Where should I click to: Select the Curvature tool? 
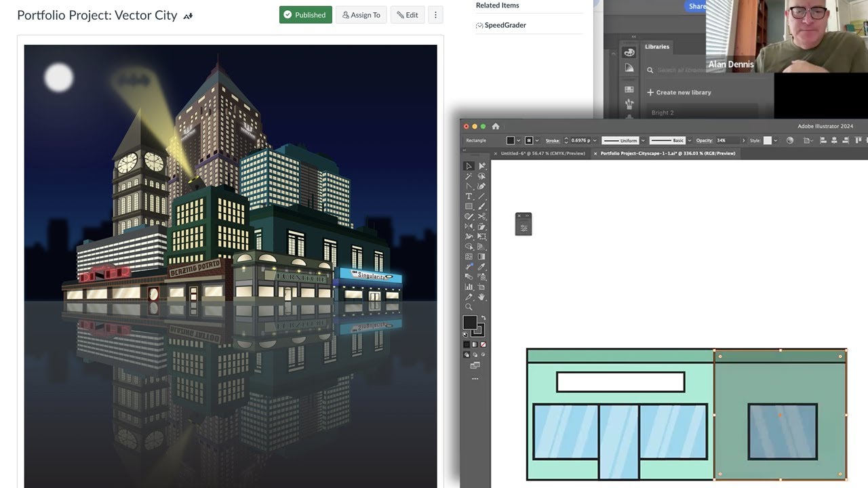point(482,186)
